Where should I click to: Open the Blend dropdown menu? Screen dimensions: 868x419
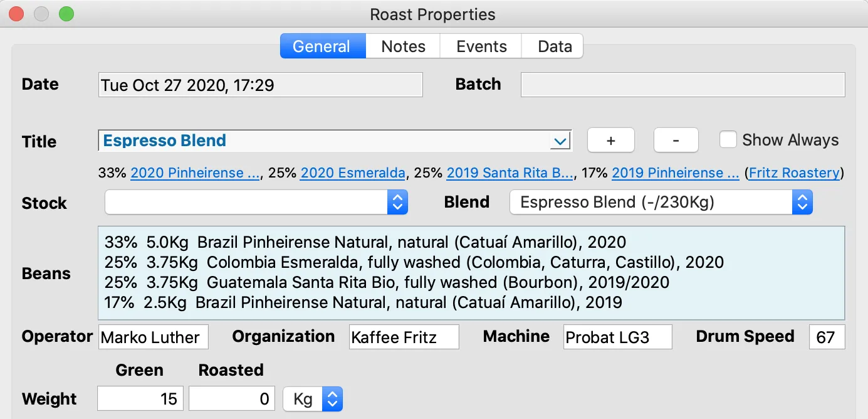pyautogui.click(x=661, y=203)
